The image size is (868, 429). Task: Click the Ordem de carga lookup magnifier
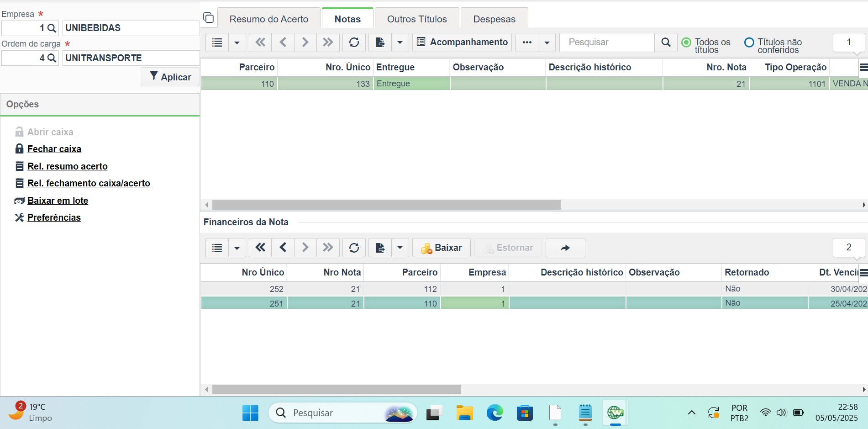pos(52,58)
